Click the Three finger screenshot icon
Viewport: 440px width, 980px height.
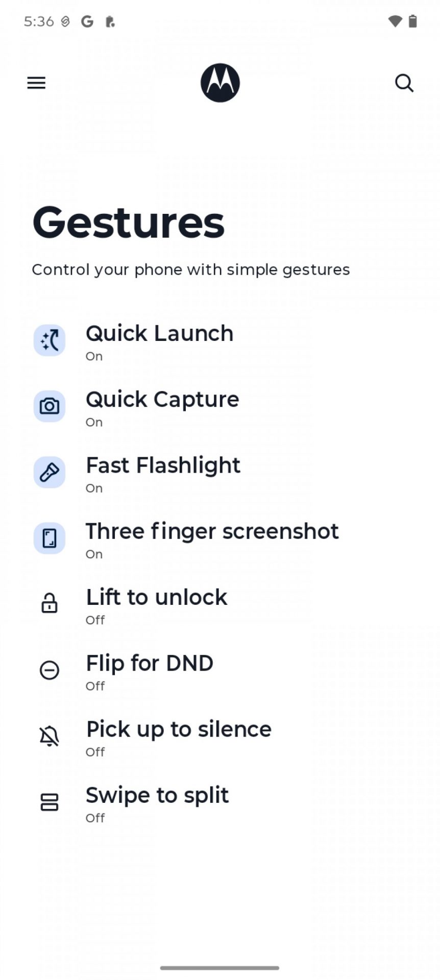pyautogui.click(x=50, y=538)
